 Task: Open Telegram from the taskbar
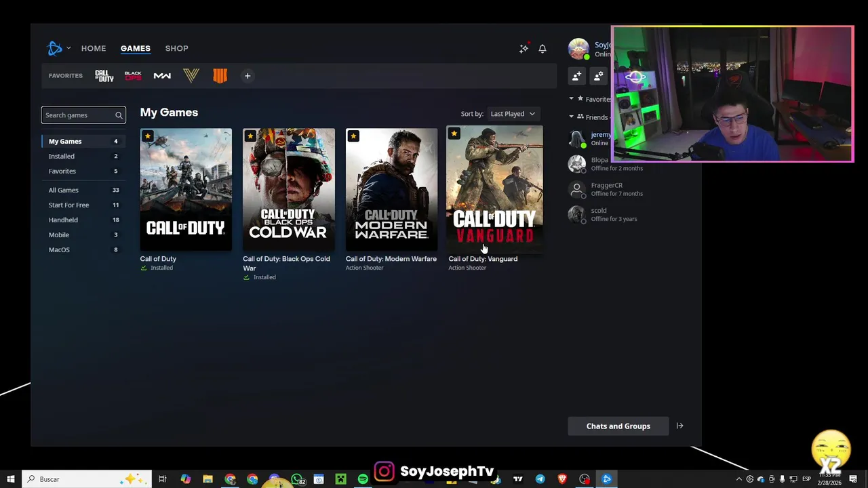(540, 479)
